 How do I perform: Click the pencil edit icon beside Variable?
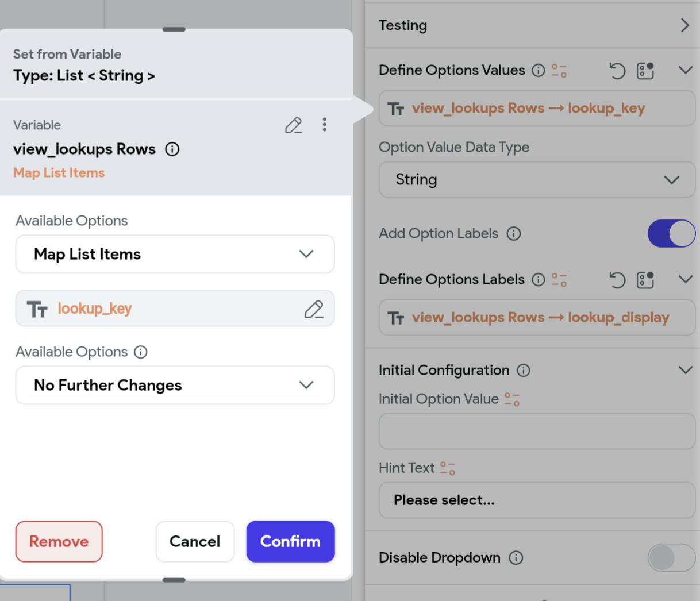[x=293, y=125]
